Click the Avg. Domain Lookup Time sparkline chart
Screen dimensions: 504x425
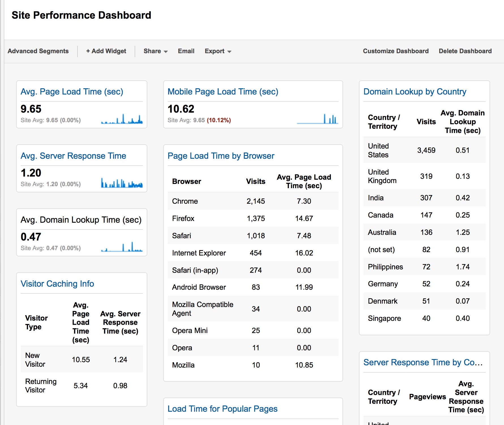[122, 246]
